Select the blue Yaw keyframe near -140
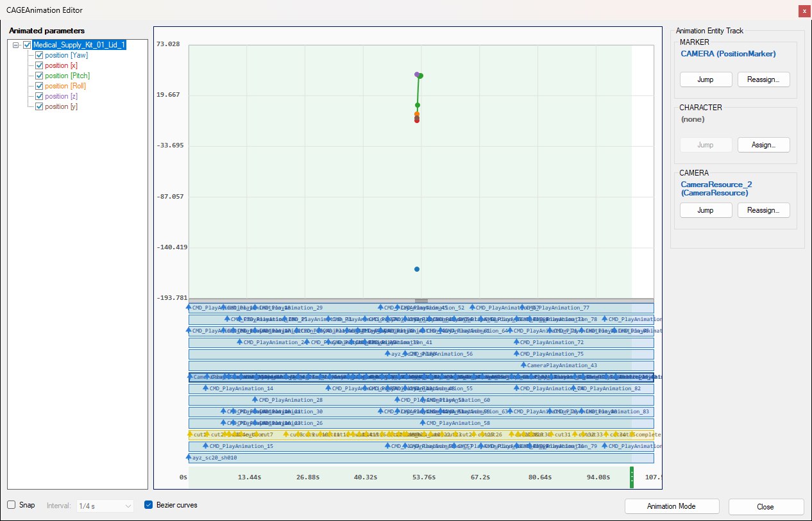Screen dimensions: 812x521 coord(417,269)
